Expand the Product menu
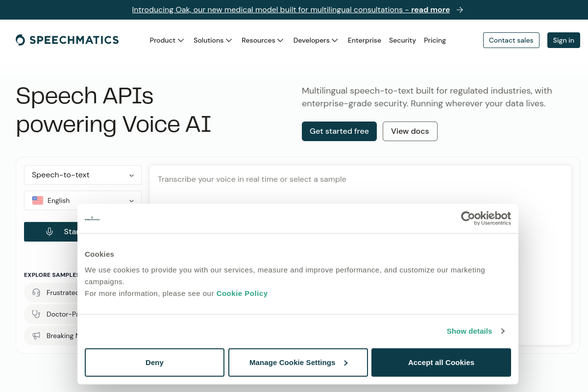 [167, 40]
